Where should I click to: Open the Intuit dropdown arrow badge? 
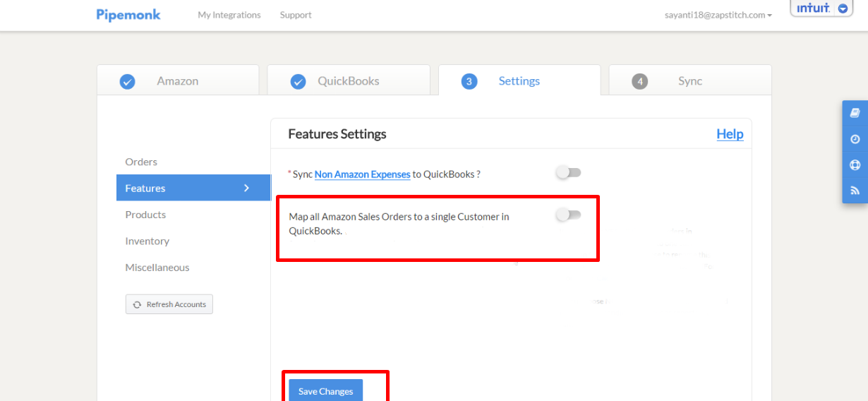(843, 8)
